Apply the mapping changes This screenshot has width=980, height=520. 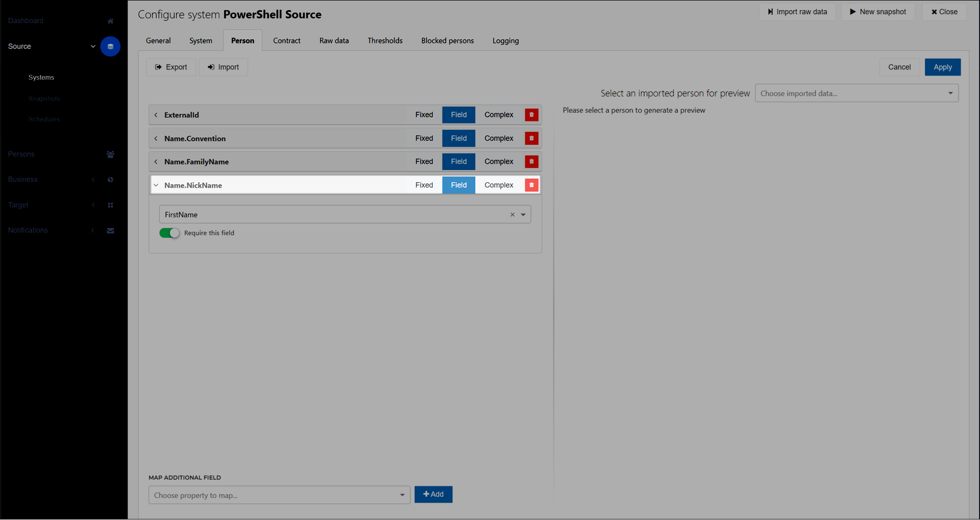(943, 67)
